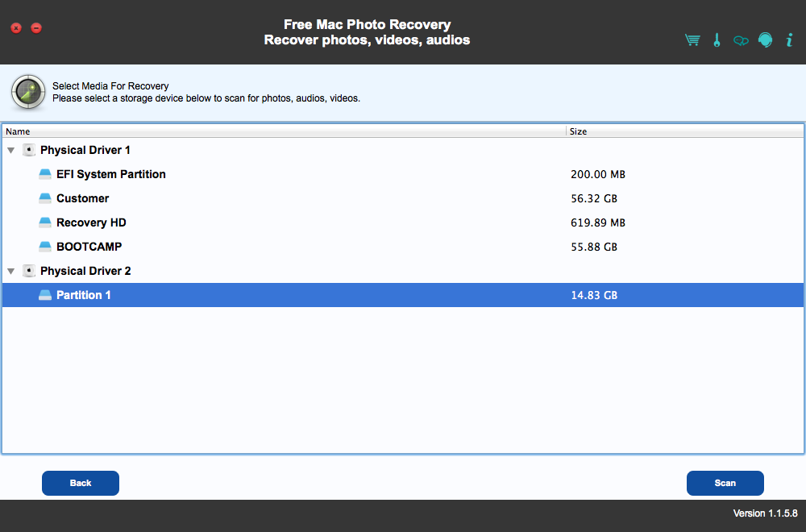The width and height of the screenshot is (806, 532).
Task: Click the BOOTCAMP partition drive icon
Action: pos(45,247)
